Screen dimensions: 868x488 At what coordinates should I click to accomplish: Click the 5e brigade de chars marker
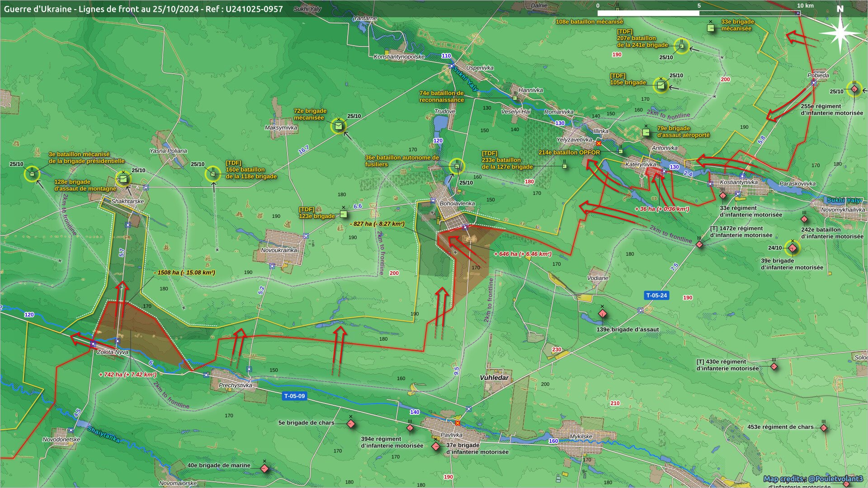pos(351,424)
